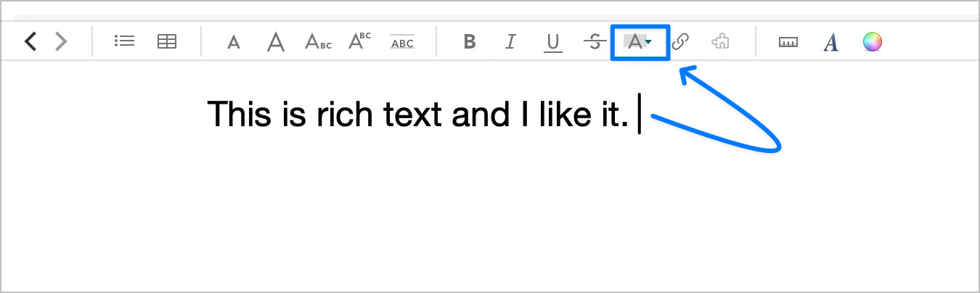The height and width of the screenshot is (293, 980).
Task: Click the puzzle piece plugin icon
Action: click(720, 42)
